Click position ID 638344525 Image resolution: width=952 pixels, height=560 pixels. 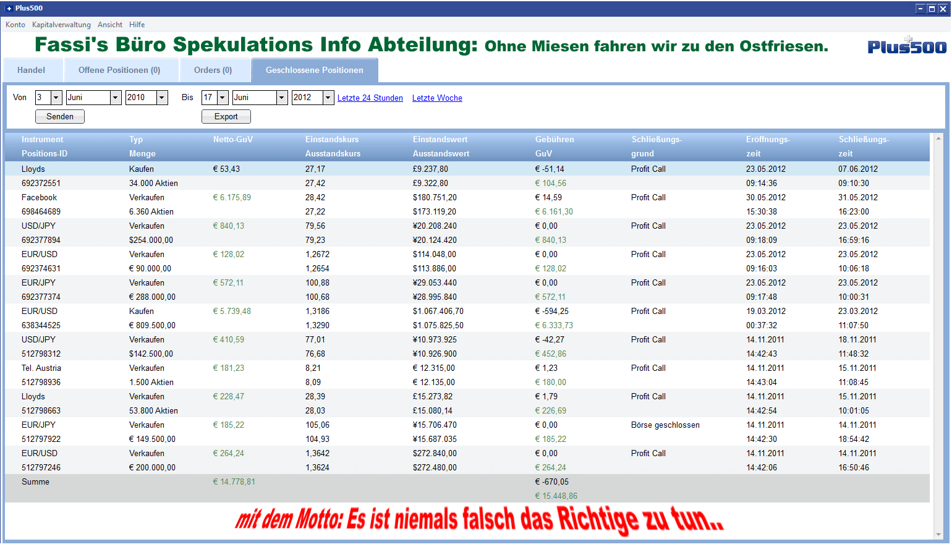41,325
